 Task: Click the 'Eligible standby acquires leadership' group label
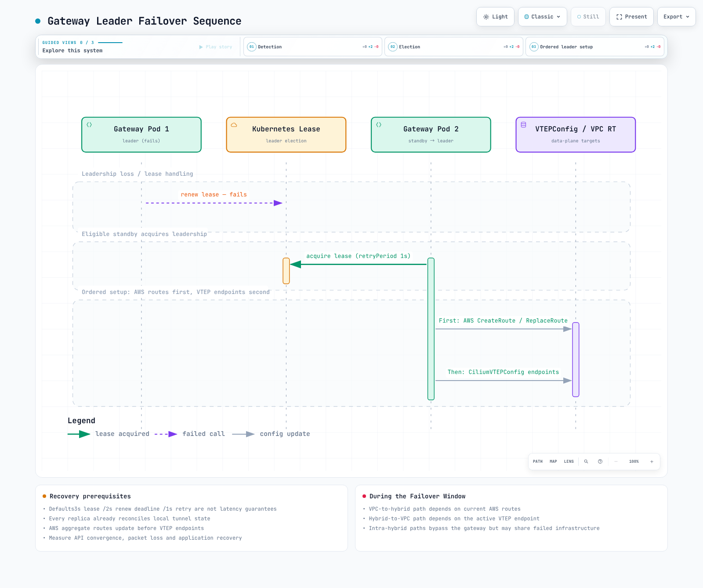coord(144,234)
